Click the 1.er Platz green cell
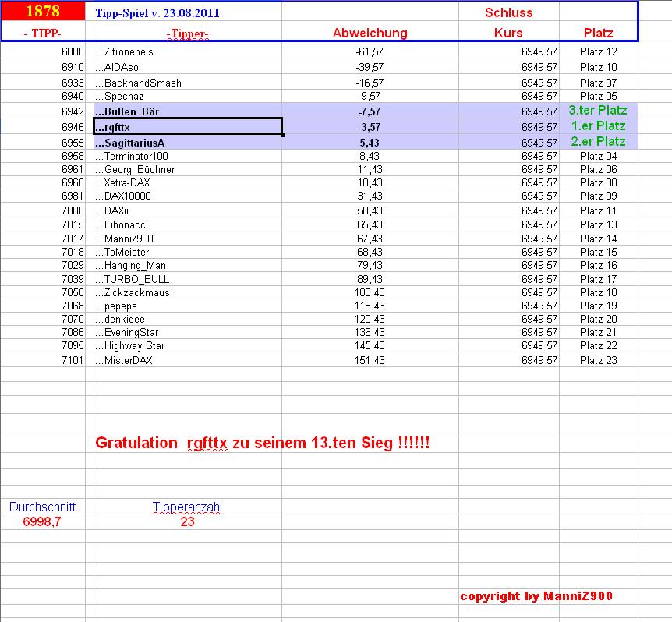The image size is (672, 622). point(598,126)
